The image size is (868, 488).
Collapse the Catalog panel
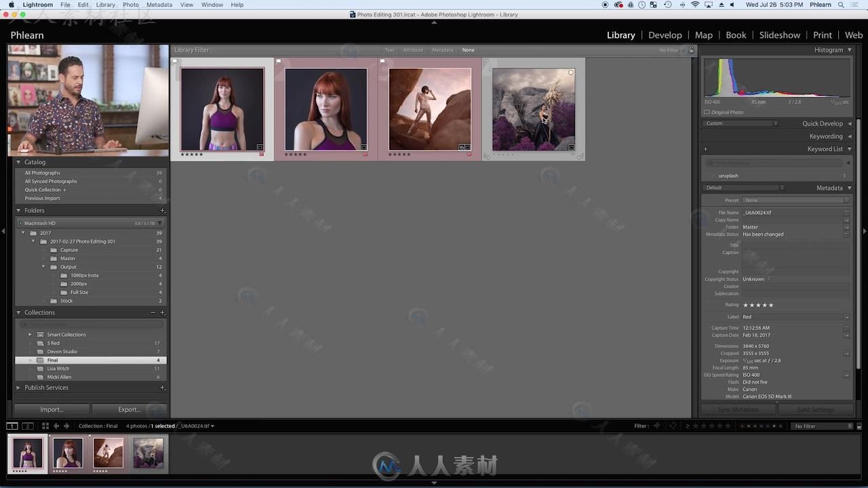pos(18,162)
